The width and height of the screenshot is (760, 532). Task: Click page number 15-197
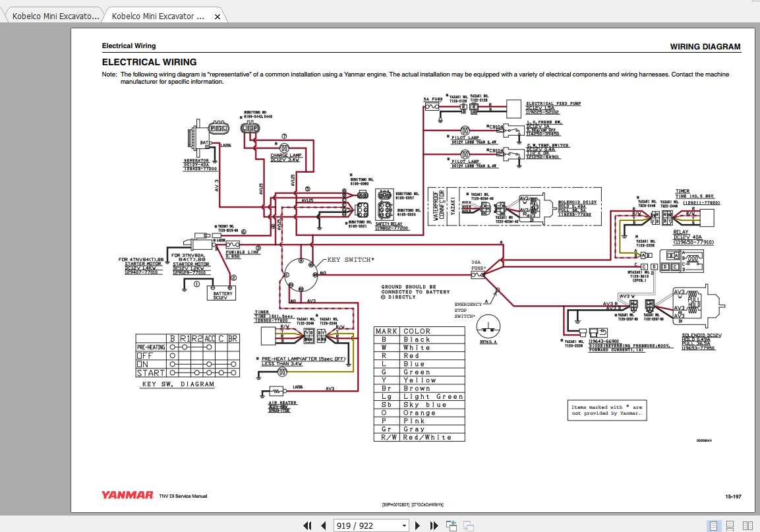click(x=733, y=496)
